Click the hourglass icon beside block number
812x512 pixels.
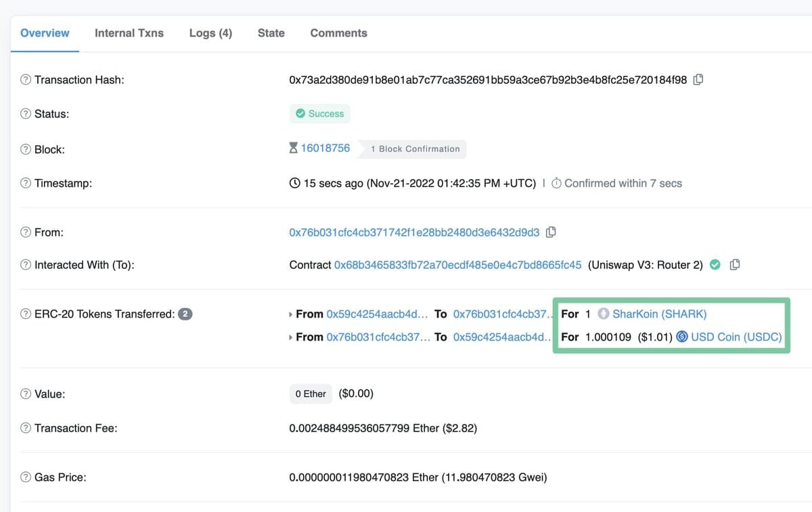[x=294, y=148]
